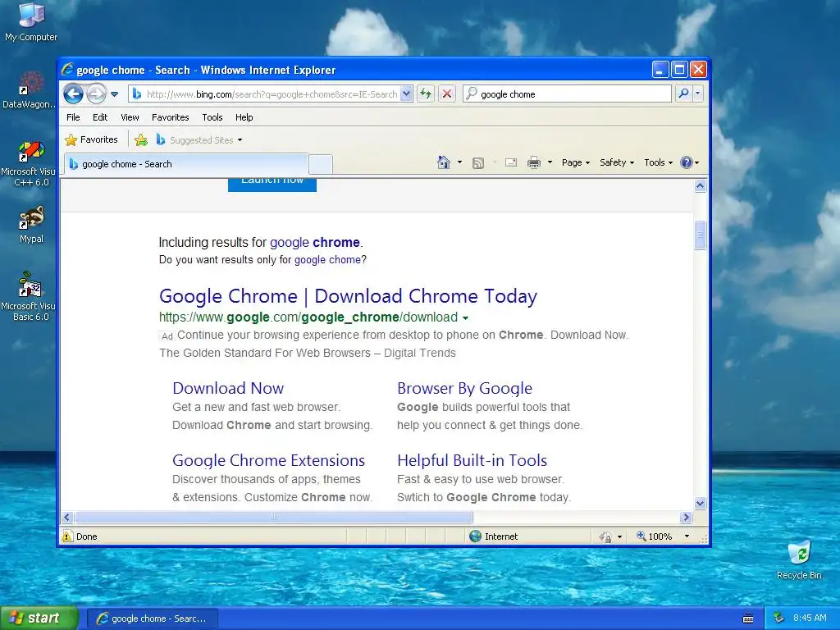The height and width of the screenshot is (630, 840).
Task: Click the Search magnifier button
Action: point(683,94)
